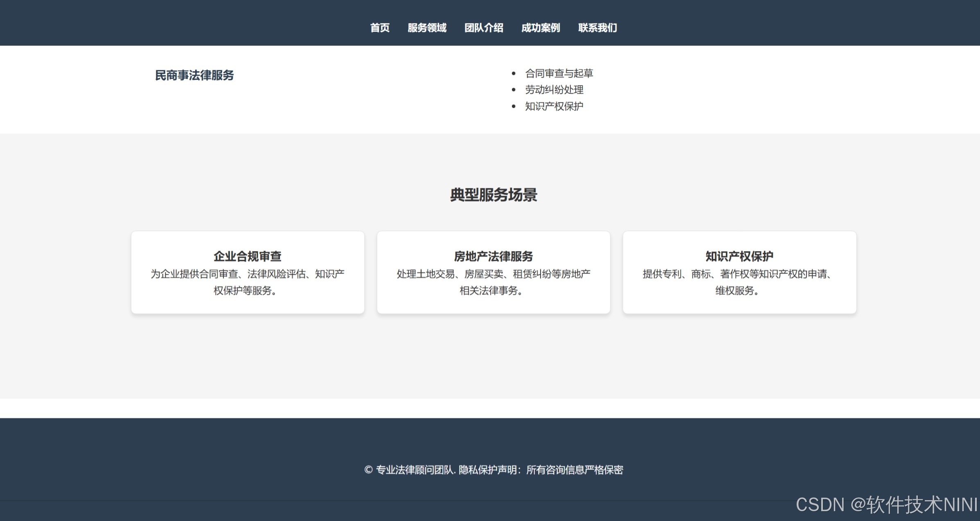
Task: Select the 知识产权保护 card title
Action: [x=739, y=256]
